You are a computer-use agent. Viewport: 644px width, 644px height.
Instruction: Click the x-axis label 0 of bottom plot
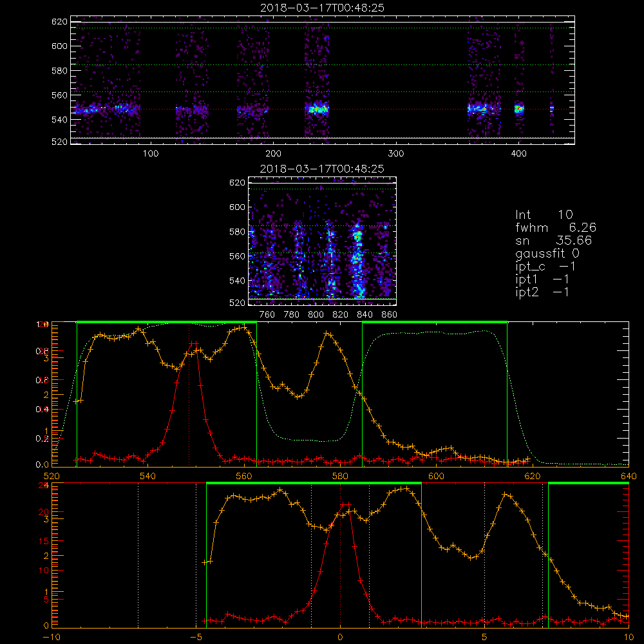click(340, 638)
